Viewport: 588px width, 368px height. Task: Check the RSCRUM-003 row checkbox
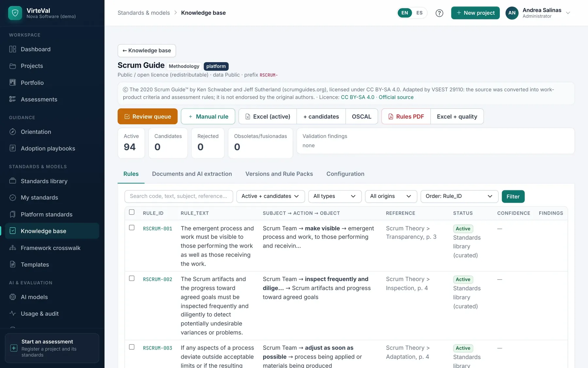132,347
